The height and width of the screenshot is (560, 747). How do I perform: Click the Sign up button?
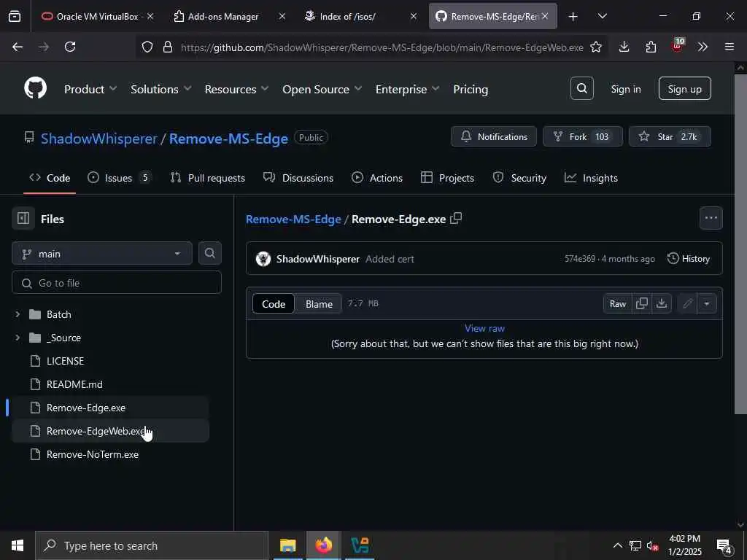point(684,88)
